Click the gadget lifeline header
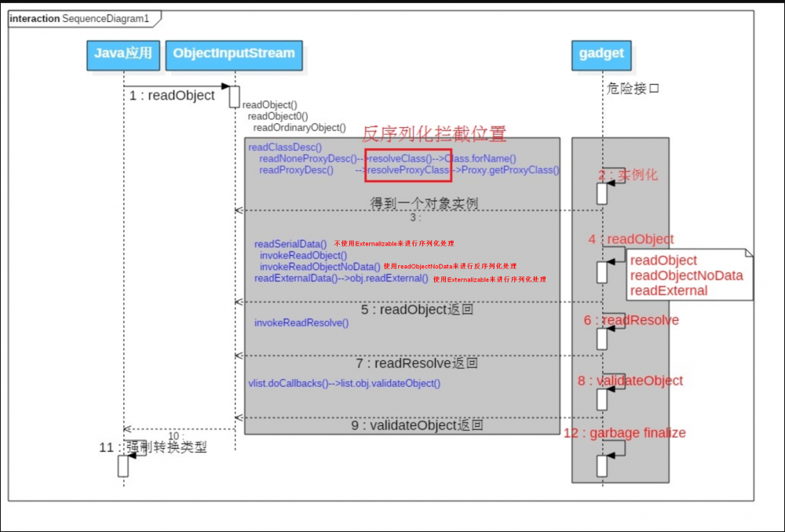 (601, 55)
